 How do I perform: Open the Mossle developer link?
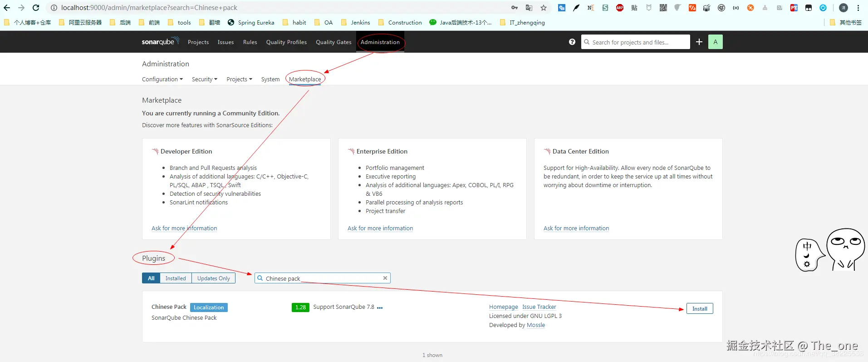click(x=536, y=325)
